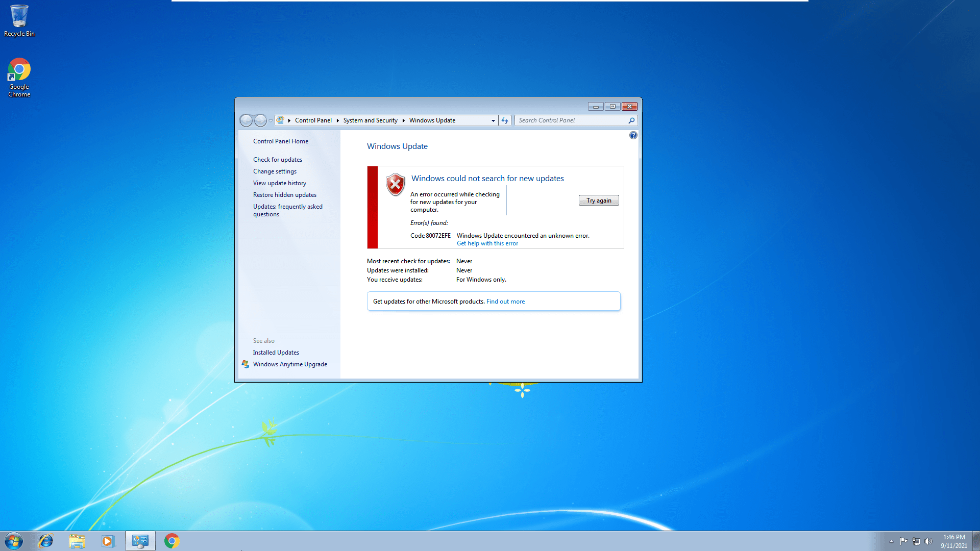The image size is (980, 551).
Task: Open Windows Media Player taskbar icon
Action: (107, 541)
